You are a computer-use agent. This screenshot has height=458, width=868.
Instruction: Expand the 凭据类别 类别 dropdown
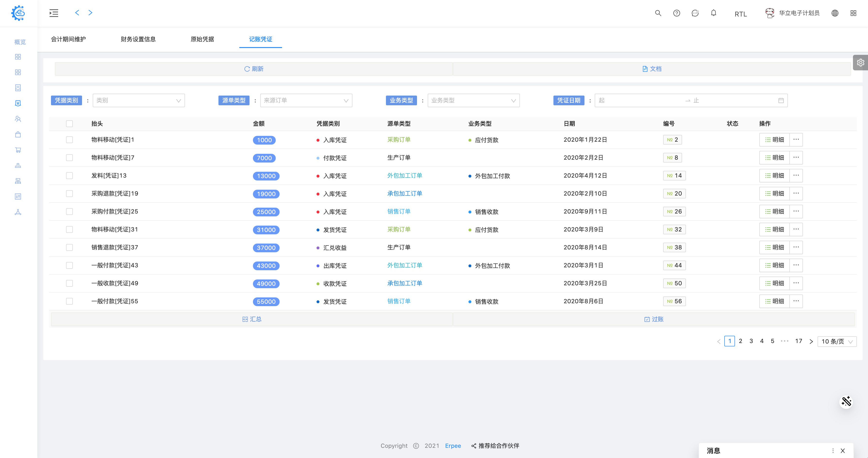139,100
